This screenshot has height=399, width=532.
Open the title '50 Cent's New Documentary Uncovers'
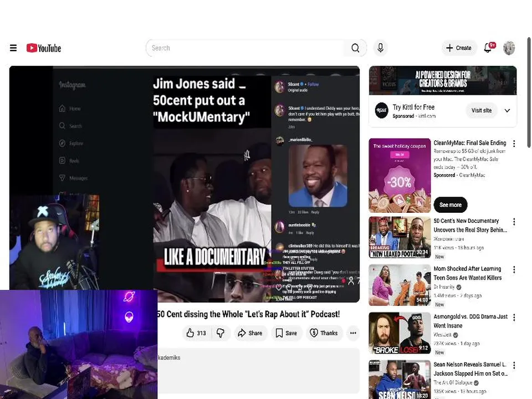[470, 226]
